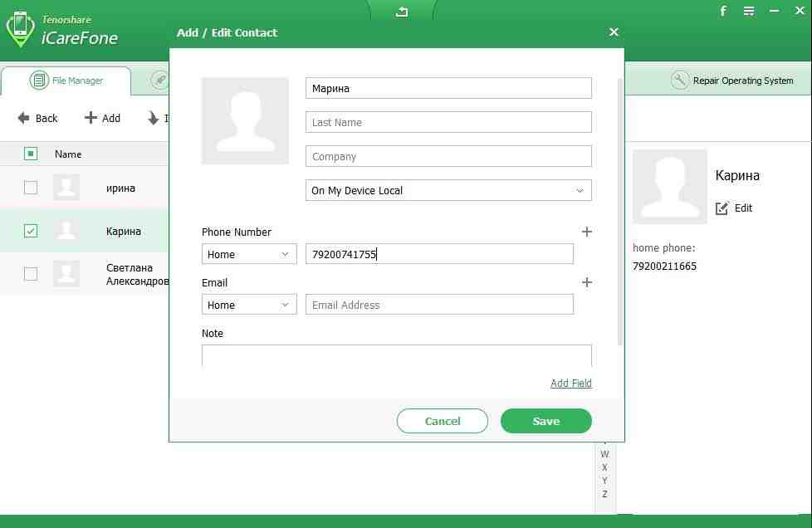
Task: Check the box for contact ирина
Action: pyautogui.click(x=31, y=188)
